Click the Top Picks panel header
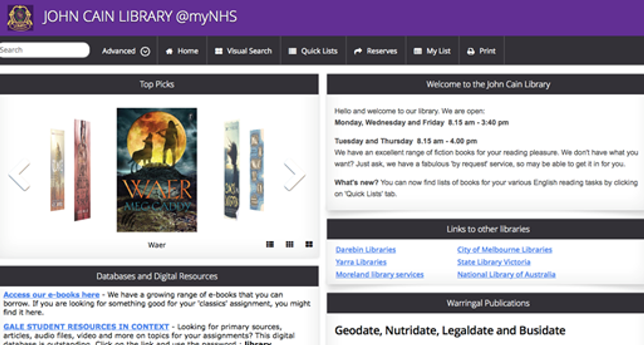 [x=159, y=84]
